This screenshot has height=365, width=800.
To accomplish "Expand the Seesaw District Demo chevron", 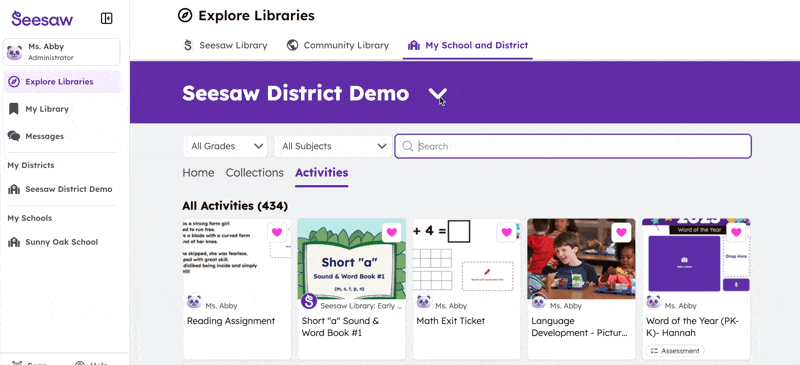I will coord(437,94).
